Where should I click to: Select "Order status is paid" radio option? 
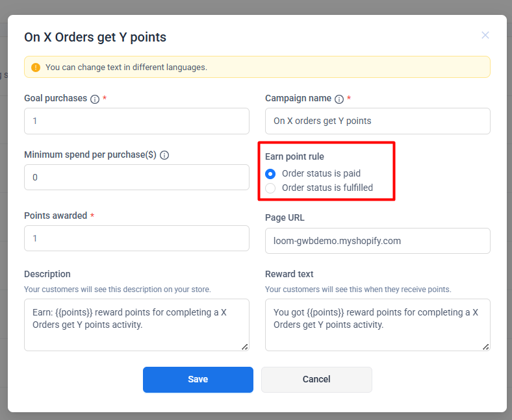[x=270, y=174]
